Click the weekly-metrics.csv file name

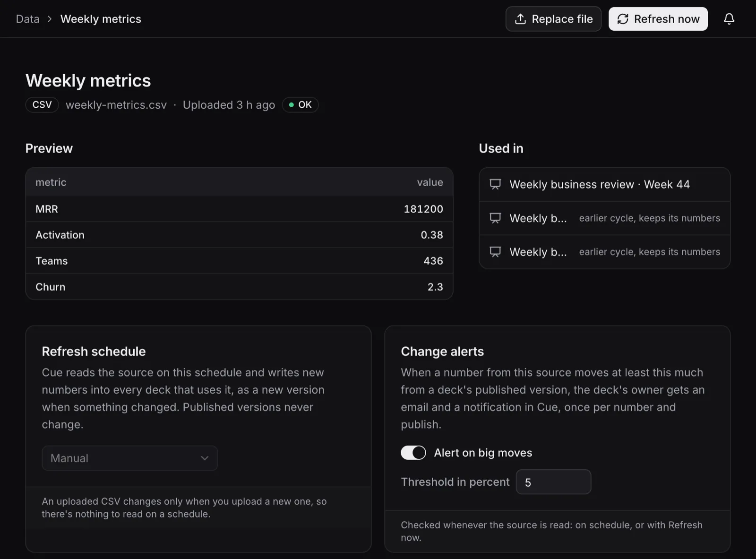click(x=116, y=105)
